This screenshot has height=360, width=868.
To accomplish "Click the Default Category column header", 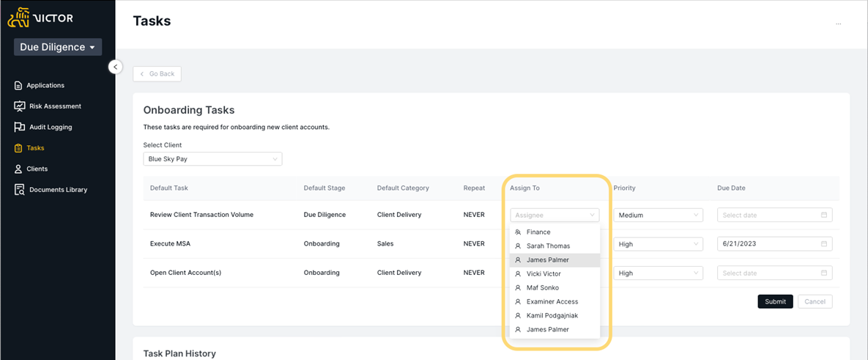I will [x=403, y=188].
